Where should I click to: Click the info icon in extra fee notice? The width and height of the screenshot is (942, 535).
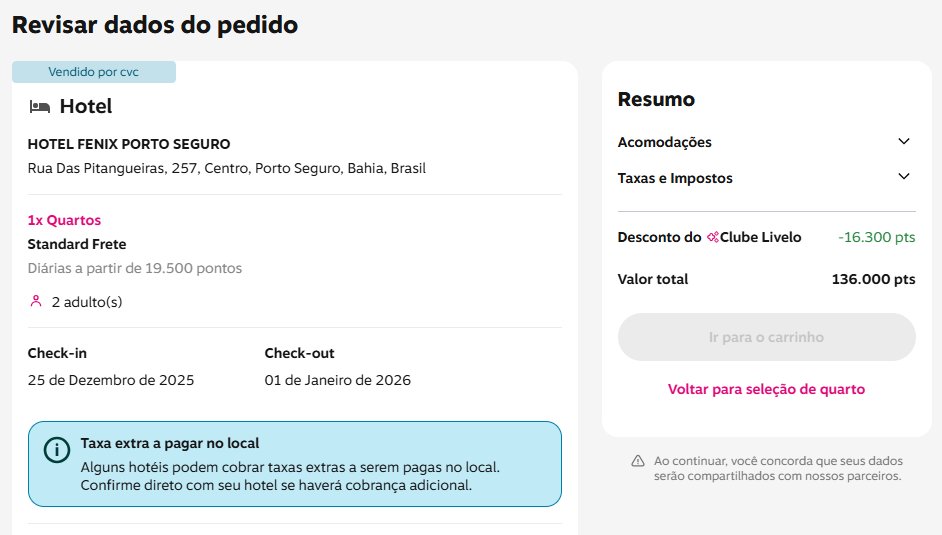pyautogui.click(x=57, y=450)
